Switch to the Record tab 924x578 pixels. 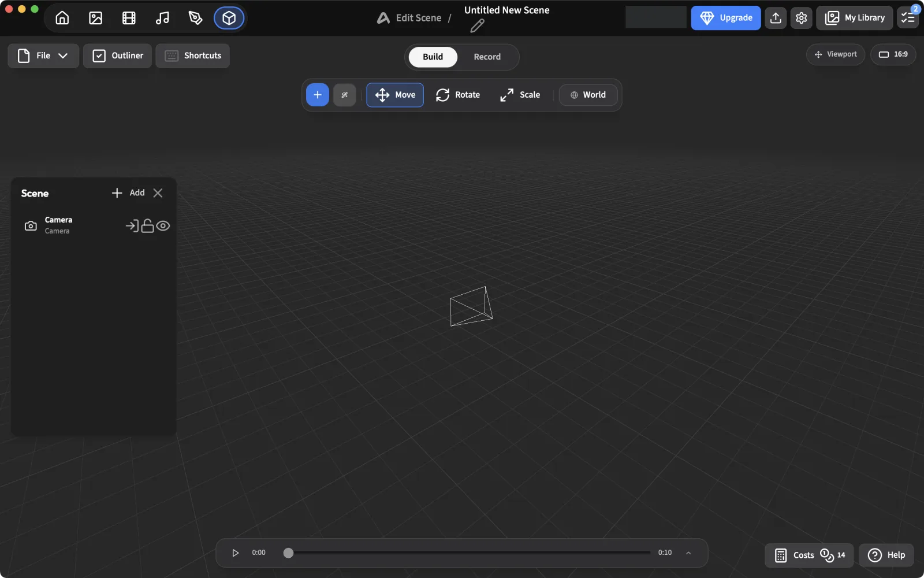487,57
